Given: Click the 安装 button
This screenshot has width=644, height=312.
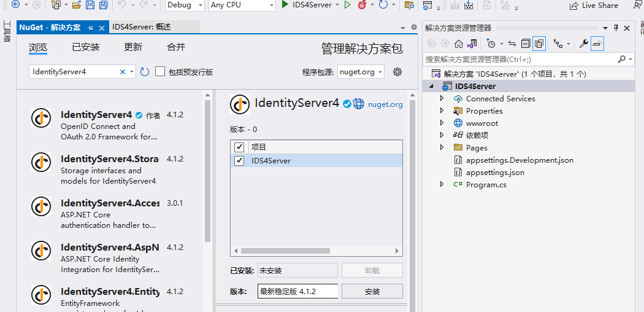Looking at the screenshot, I should 372,291.
